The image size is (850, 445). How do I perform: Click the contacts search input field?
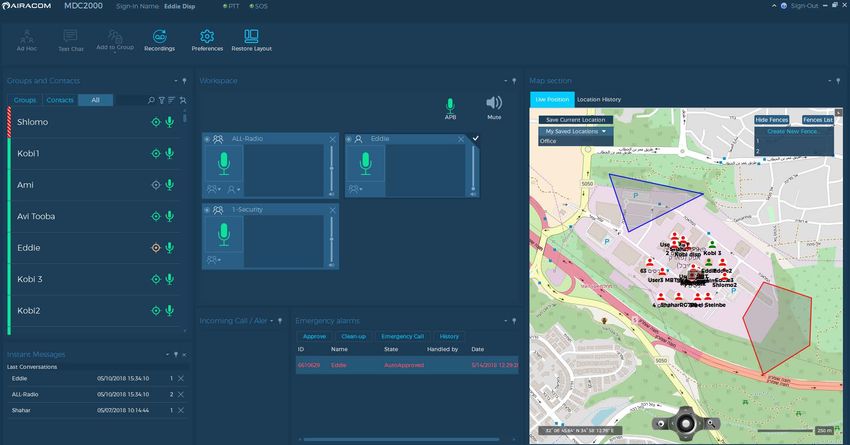pos(130,100)
